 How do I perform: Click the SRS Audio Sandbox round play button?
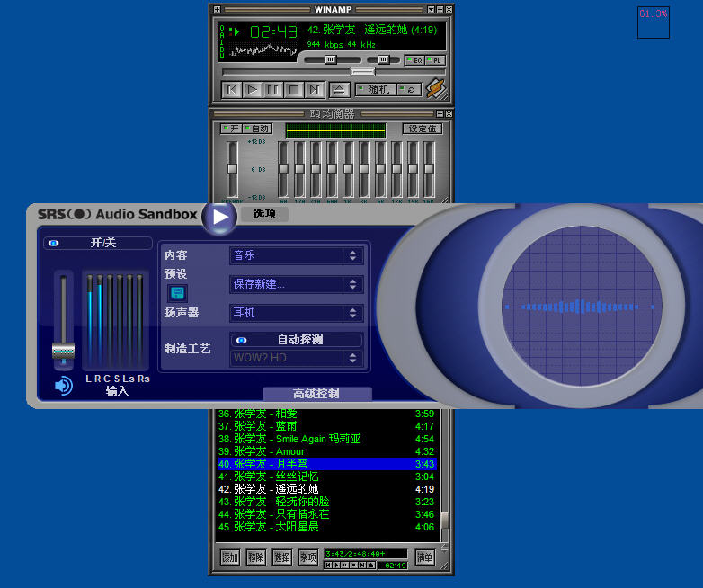coord(219,217)
